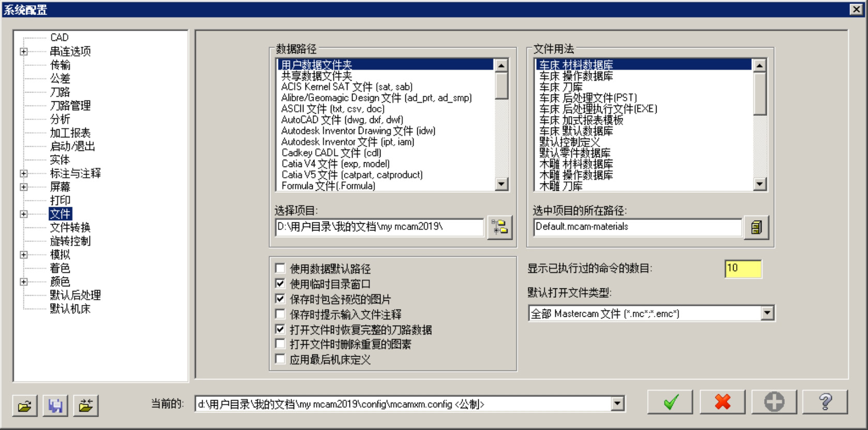Expand the 模拟 tree node
Viewport: 868px width, 430px height.
[x=24, y=255]
